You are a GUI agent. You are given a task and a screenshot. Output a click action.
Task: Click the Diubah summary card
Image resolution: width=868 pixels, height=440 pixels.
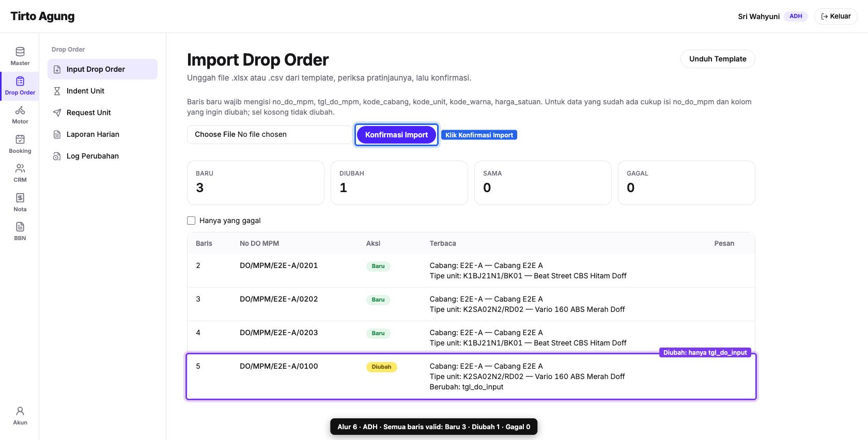point(399,183)
